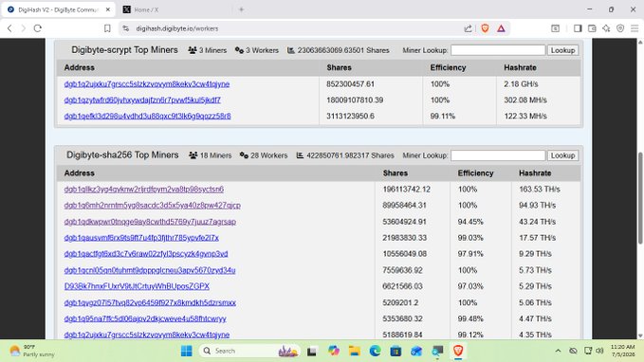
Task: Toggle the sidebar panel icon
Action: (x=578, y=28)
